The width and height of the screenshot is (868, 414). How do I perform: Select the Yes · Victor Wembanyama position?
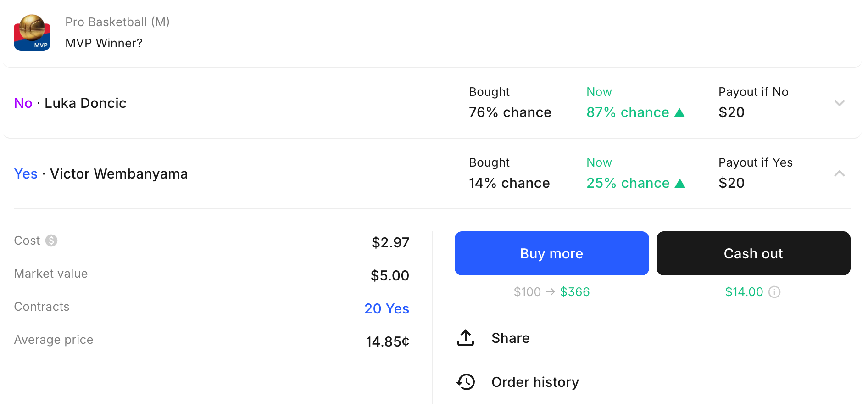coord(100,173)
